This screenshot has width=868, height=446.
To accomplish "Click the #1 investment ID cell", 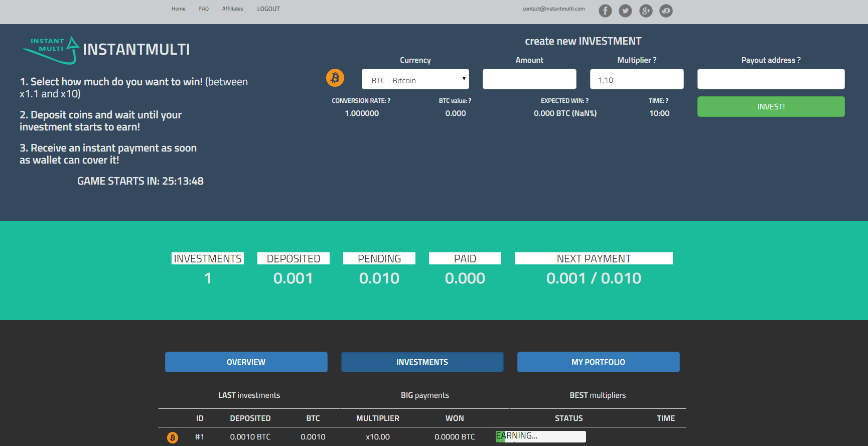I will tap(200, 437).
